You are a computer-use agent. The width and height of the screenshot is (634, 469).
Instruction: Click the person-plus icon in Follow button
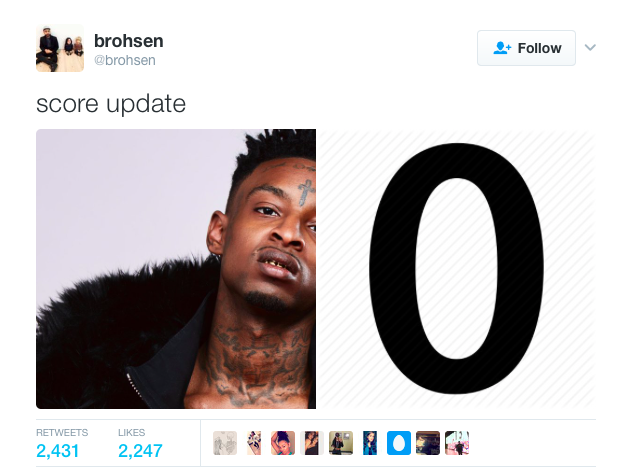[502, 48]
